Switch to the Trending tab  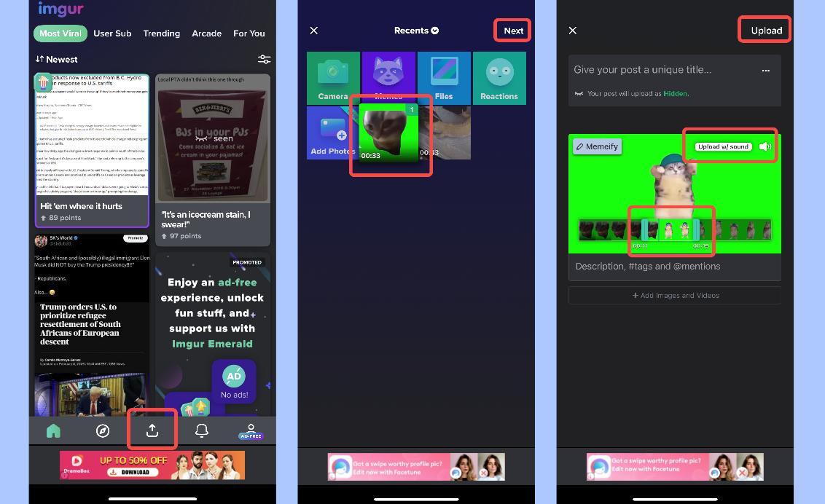pyautogui.click(x=161, y=33)
